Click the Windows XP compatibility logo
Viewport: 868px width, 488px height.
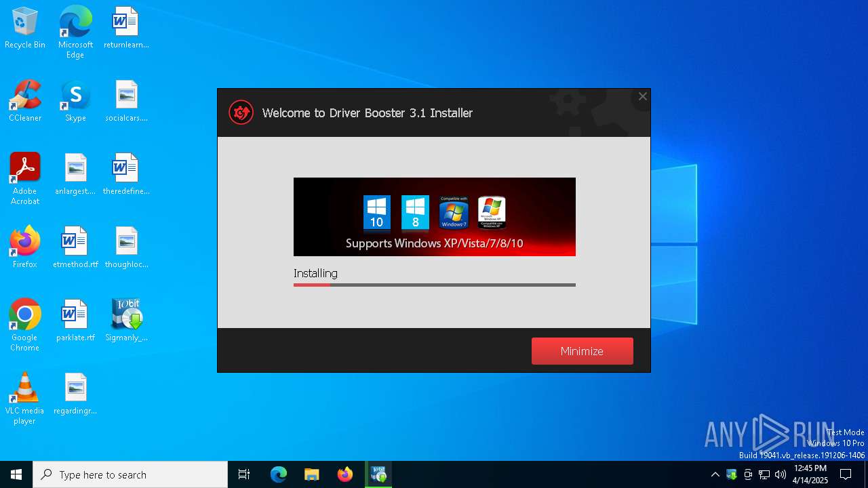click(492, 213)
